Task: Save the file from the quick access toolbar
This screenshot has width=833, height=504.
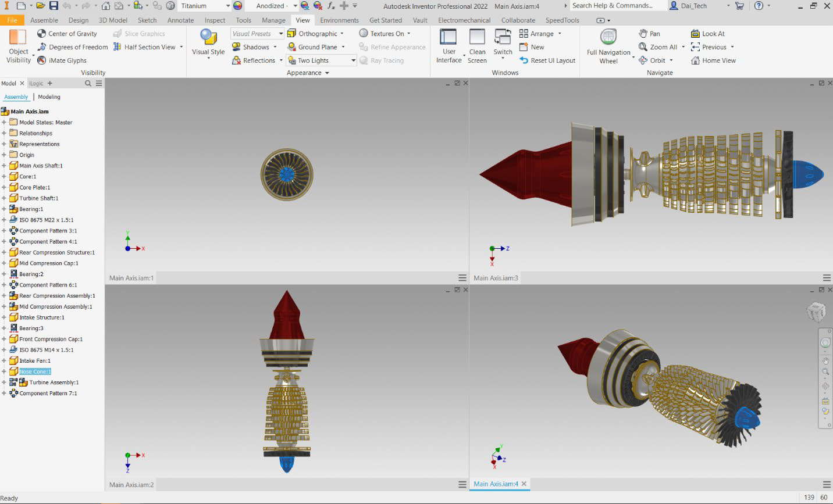Action: coord(54,6)
